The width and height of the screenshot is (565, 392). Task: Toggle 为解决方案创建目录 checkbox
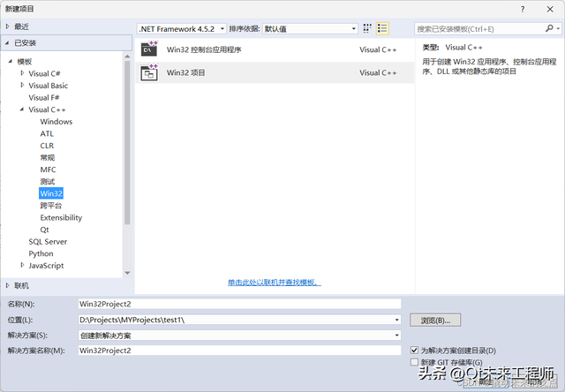point(414,350)
